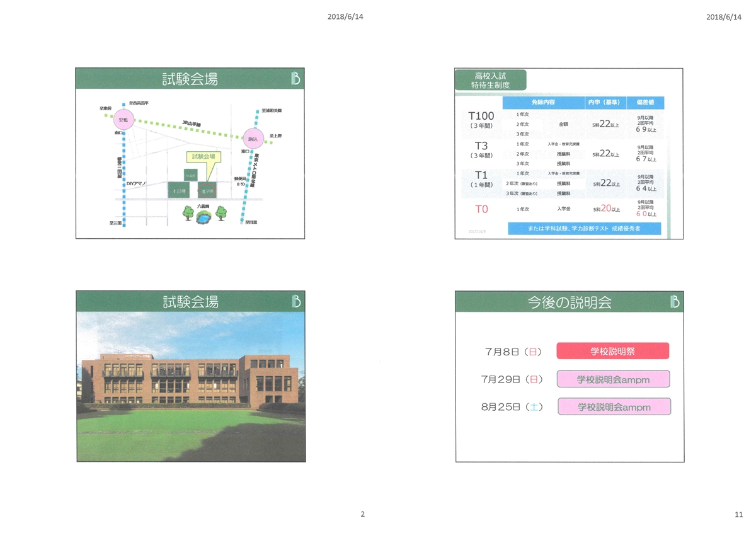Click the 2018/6/14 date on page 11
The image size is (756, 535).
coord(724,16)
